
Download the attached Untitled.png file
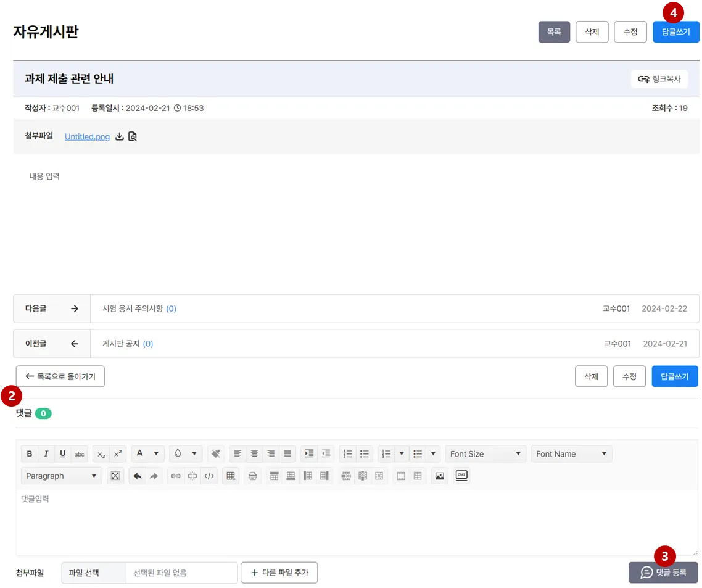(x=120, y=136)
